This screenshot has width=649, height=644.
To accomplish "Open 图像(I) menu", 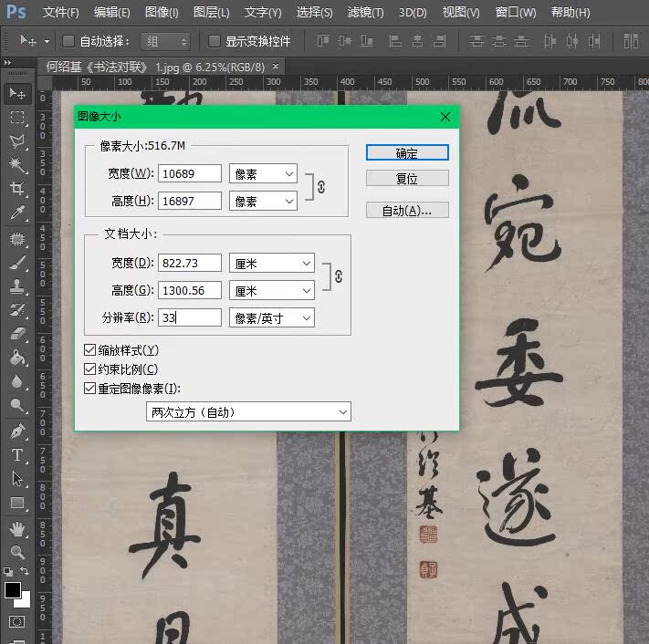I will click(x=162, y=13).
